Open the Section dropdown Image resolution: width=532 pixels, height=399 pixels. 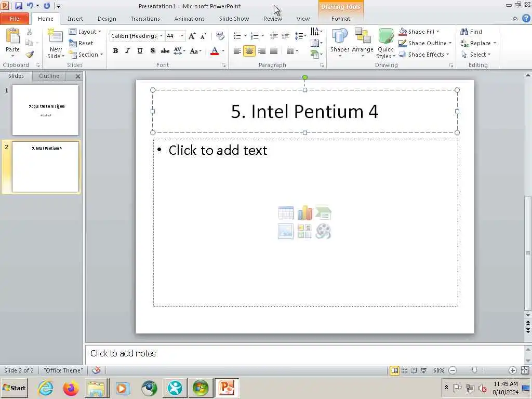point(86,54)
